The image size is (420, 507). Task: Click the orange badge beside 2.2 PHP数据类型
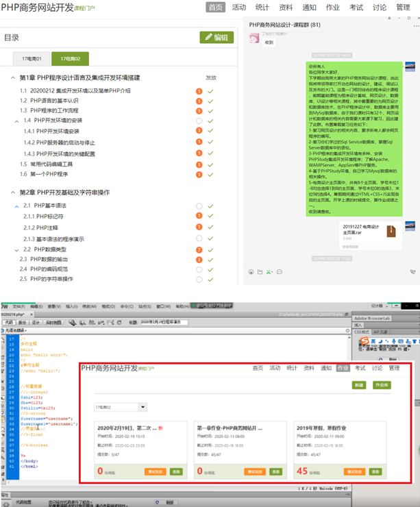[199, 250]
